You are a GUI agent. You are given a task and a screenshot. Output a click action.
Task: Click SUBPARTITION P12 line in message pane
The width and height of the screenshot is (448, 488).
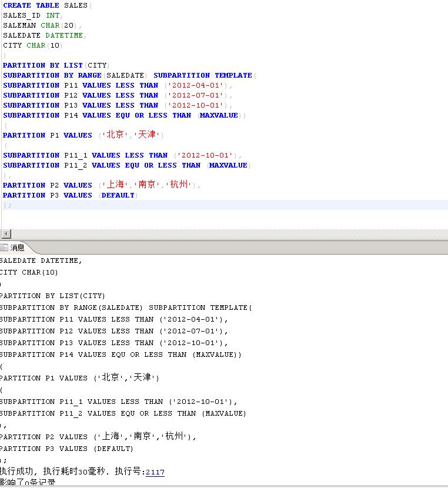coord(114,331)
